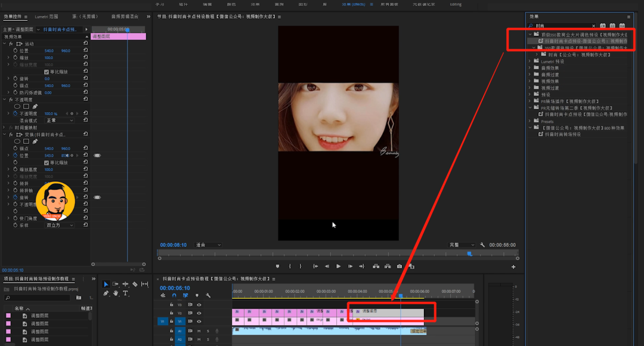
Task: Switch to 音频剪辑混合 tab
Action: (125, 17)
